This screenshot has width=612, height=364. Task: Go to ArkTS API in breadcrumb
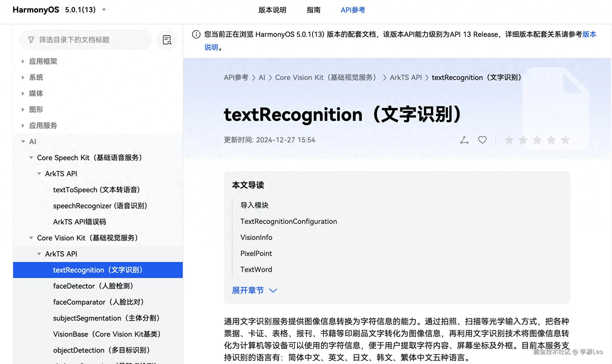coord(406,77)
